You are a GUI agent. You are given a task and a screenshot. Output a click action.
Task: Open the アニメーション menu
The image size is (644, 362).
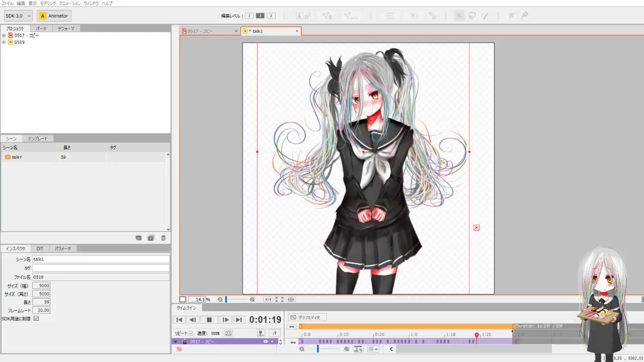coord(70,3)
